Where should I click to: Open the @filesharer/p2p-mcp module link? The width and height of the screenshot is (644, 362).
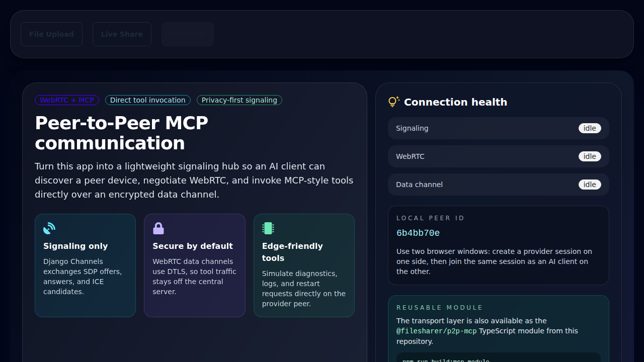(436, 331)
